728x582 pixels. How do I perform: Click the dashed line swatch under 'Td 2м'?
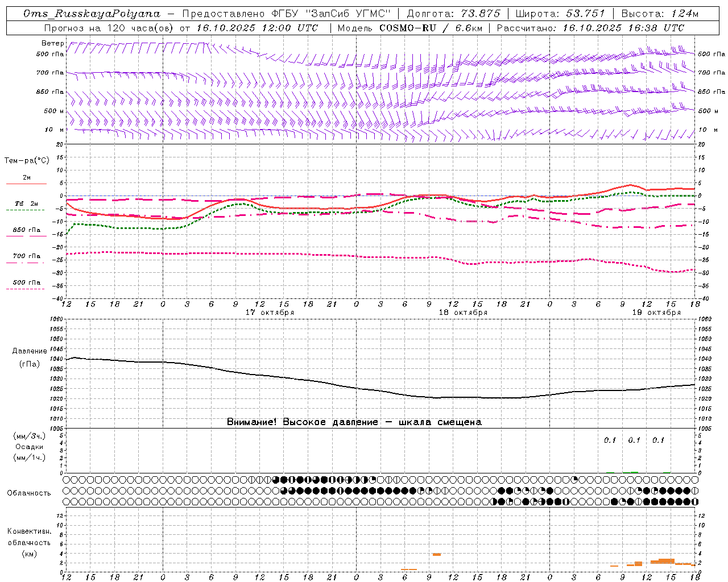(x=25, y=210)
